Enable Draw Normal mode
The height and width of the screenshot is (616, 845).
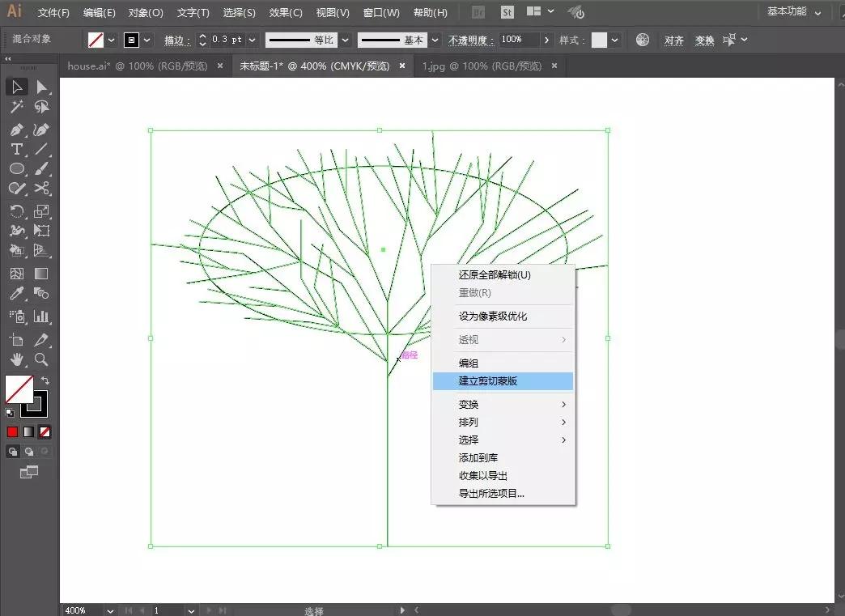[13, 452]
